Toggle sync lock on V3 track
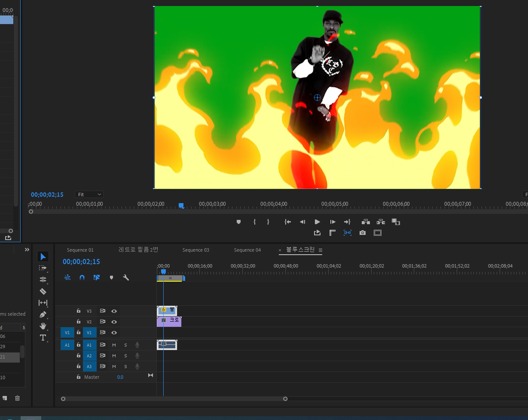 click(x=103, y=311)
